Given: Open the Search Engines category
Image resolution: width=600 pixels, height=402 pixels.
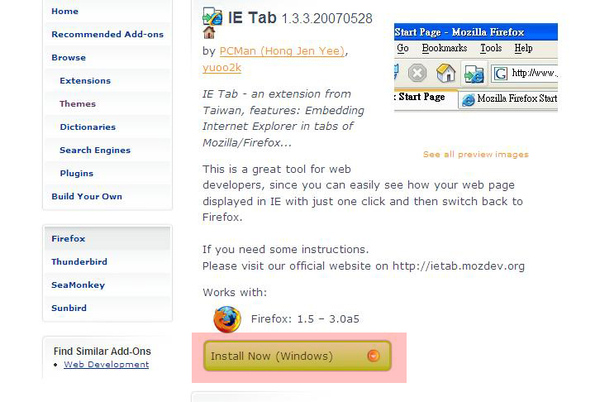Looking at the screenshot, I should tap(95, 150).
